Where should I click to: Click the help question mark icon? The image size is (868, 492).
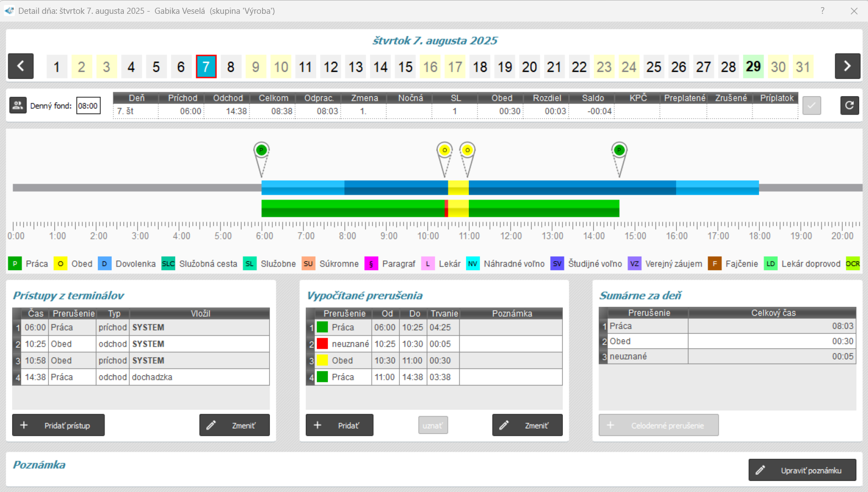point(822,11)
